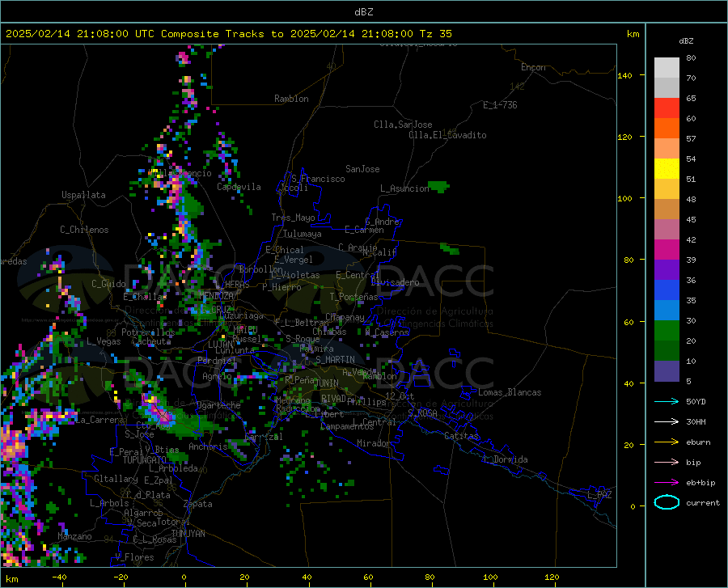Click the 'S_Francisco' map label
The image size is (728, 588).
coord(318,179)
